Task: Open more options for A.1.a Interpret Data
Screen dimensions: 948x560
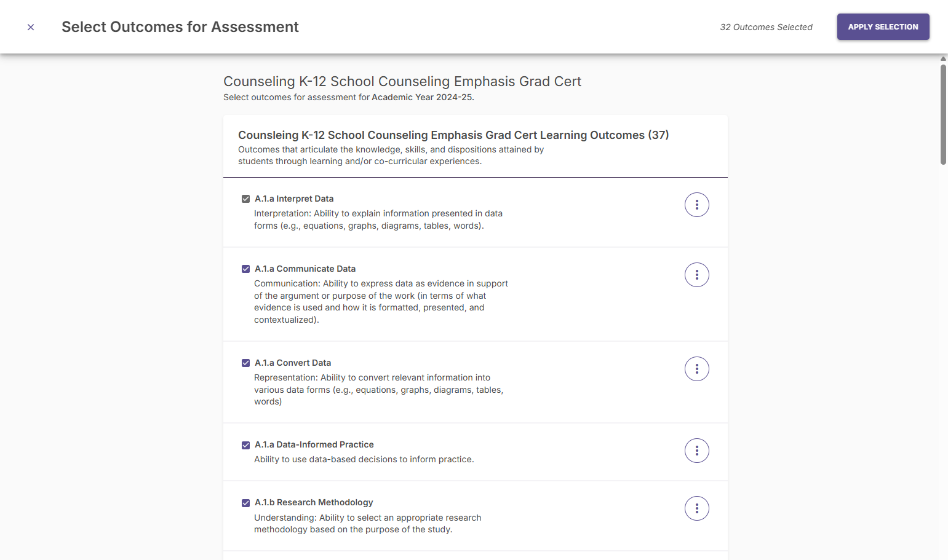Action: (696, 205)
